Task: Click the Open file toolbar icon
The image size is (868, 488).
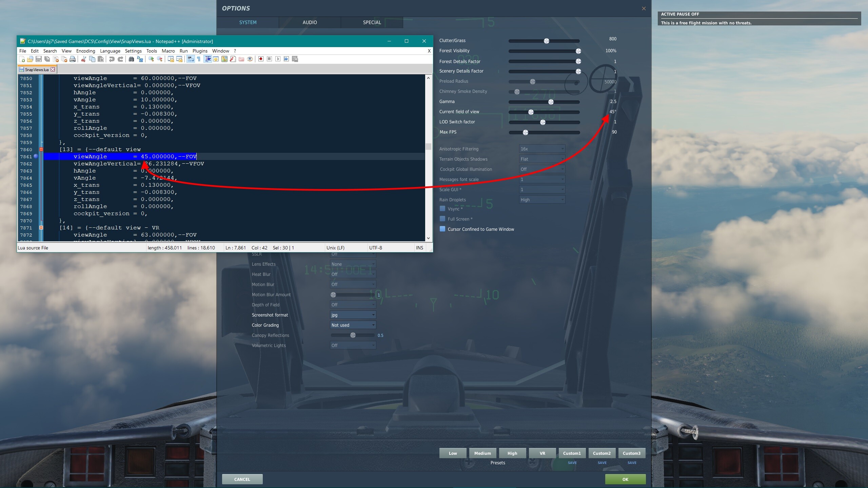Action: [x=30, y=59]
